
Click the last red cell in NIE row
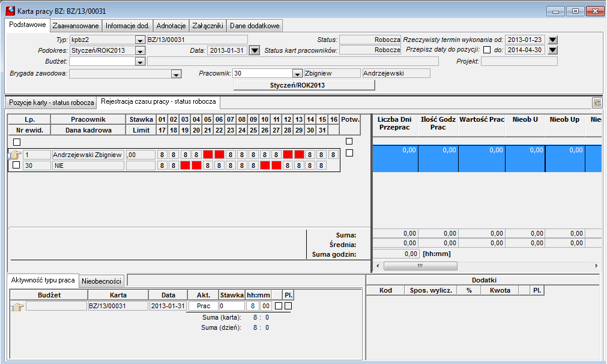(x=276, y=166)
